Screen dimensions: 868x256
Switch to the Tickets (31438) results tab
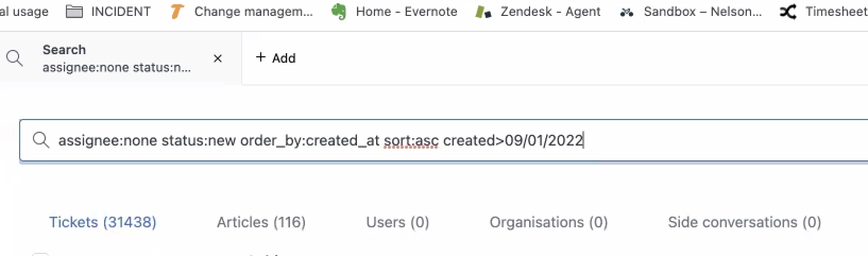pyautogui.click(x=103, y=222)
